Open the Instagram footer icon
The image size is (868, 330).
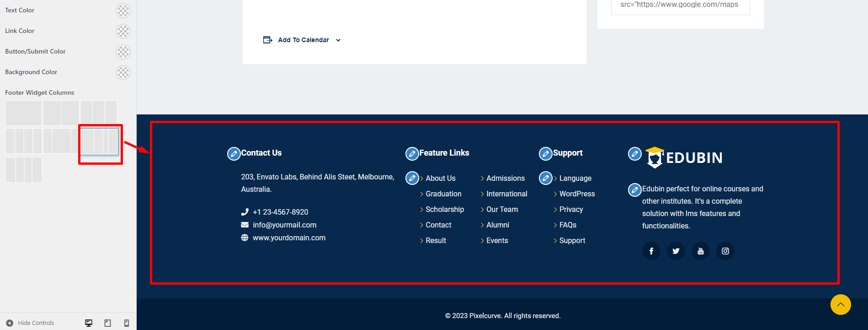point(725,251)
